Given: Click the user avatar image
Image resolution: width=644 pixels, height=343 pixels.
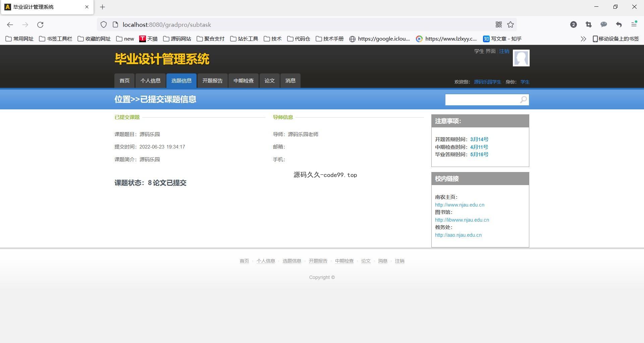Looking at the screenshot, I should point(521,58).
